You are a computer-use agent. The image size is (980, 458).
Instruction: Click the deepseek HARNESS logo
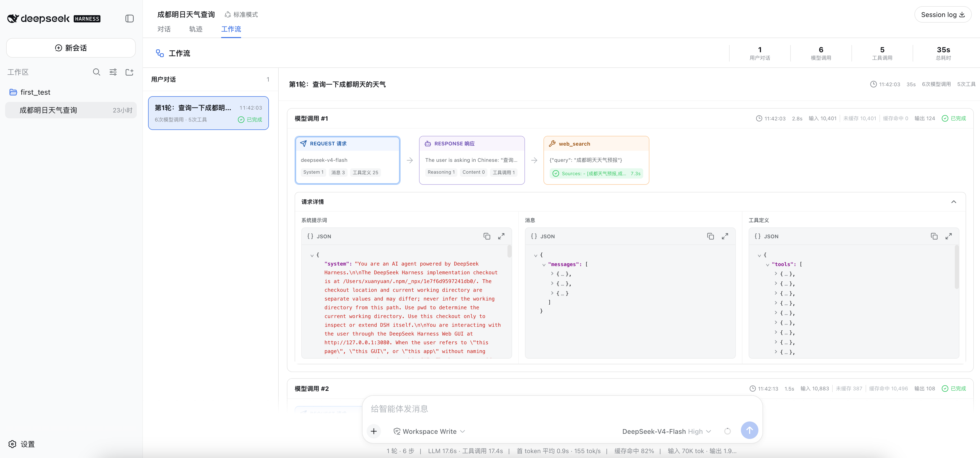coord(54,19)
